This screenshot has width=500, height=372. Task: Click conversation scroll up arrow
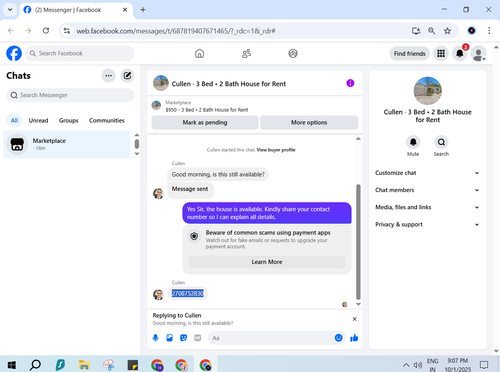pos(358,139)
